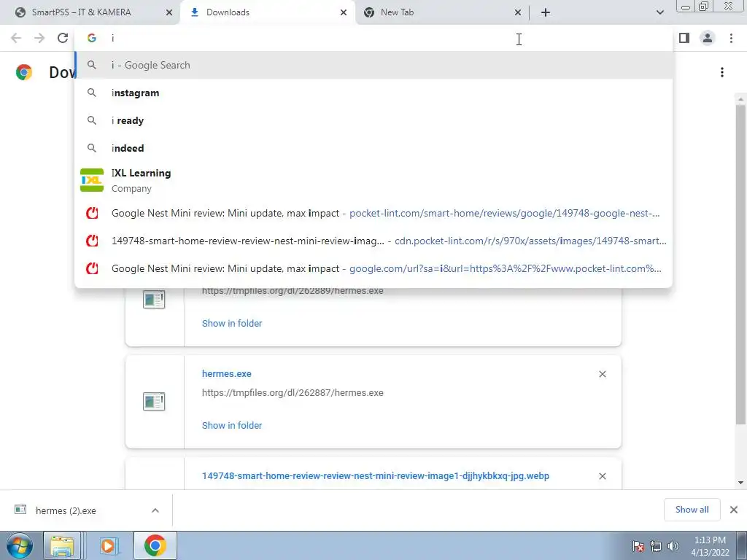747x560 pixels.
Task: Reload the page with the refresh icon
Action: click(63, 38)
